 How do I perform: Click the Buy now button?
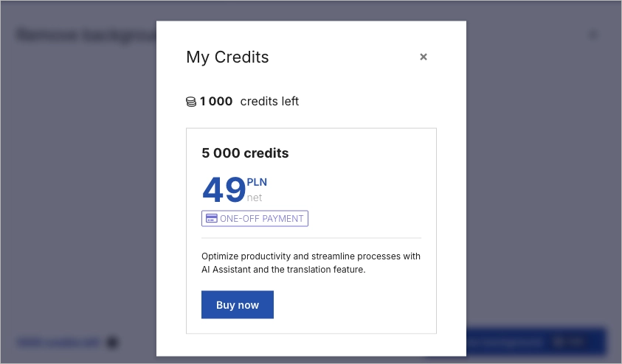pos(238,305)
